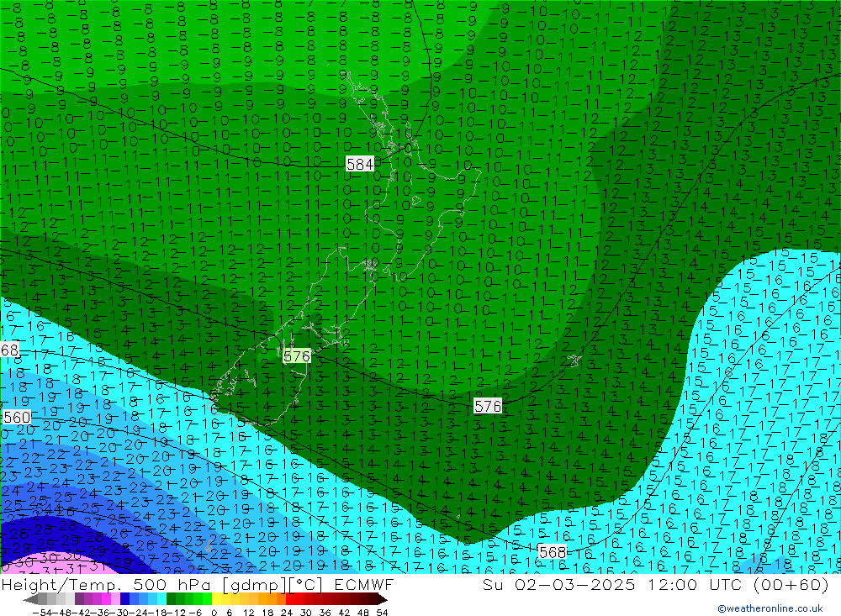Click the 584 height contour label
841x616 pixels.
tap(360, 164)
